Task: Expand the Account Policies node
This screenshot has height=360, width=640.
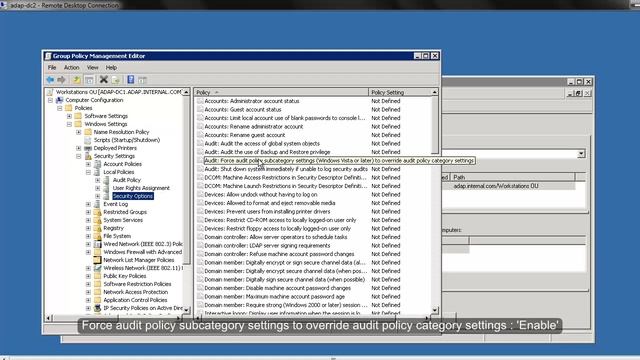Action: click(88, 164)
